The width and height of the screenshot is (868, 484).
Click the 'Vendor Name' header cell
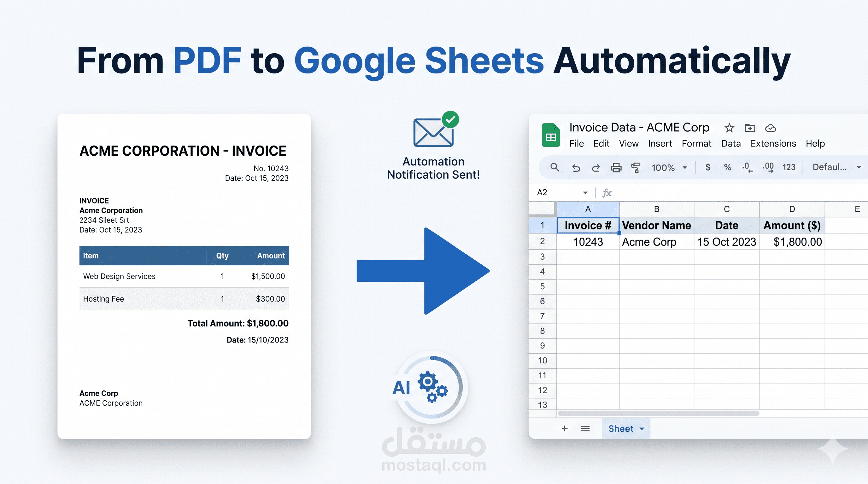point(657,225)
